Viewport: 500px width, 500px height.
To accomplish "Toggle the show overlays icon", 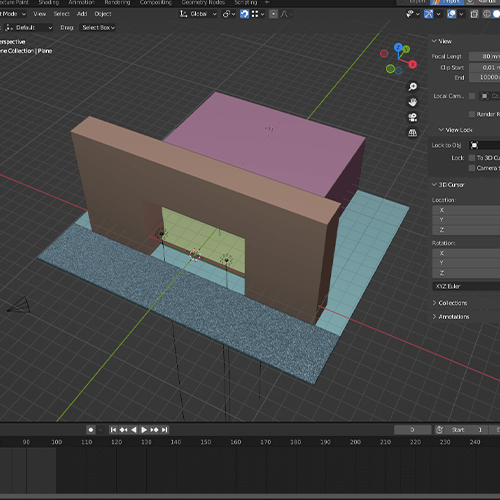I will pyautogui.click(x=451, y=14).
